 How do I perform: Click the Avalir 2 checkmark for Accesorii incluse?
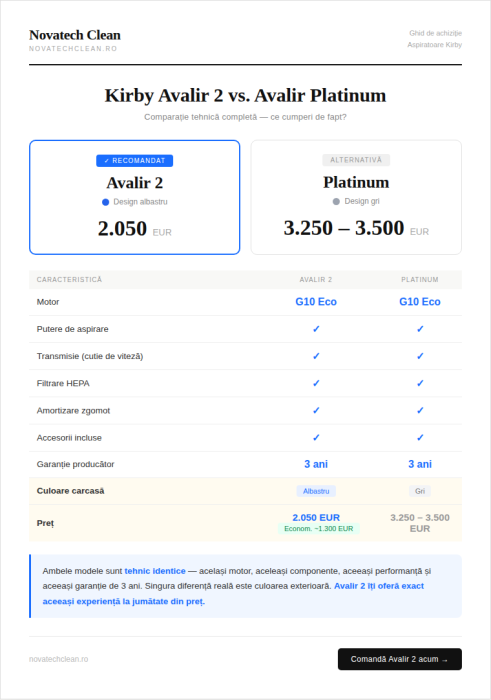tap(316, 438)
